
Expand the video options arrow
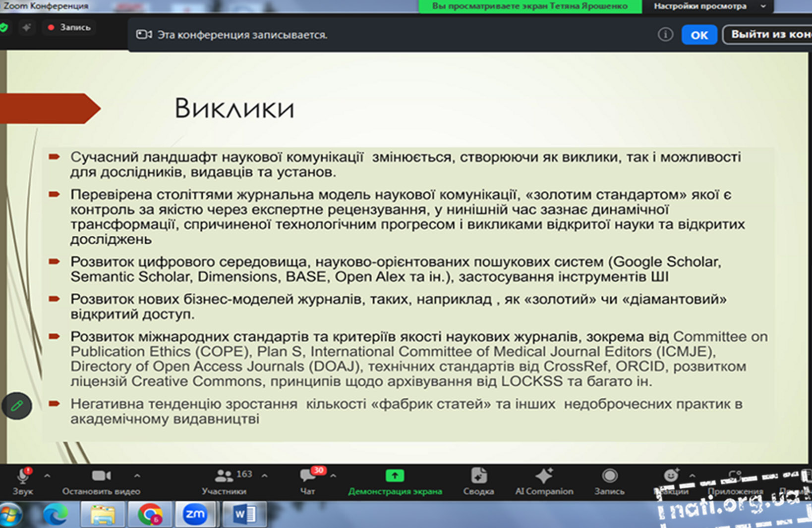click(x=137, y=476)
